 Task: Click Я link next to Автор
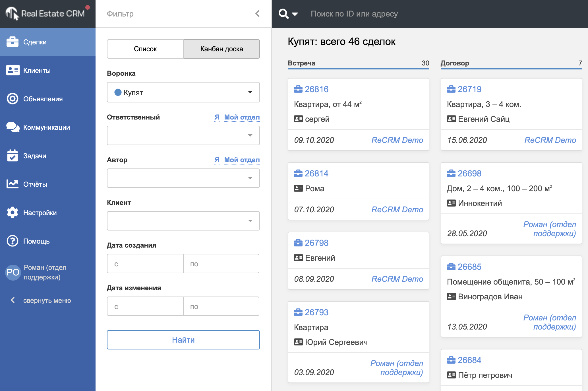click(217, 160)
